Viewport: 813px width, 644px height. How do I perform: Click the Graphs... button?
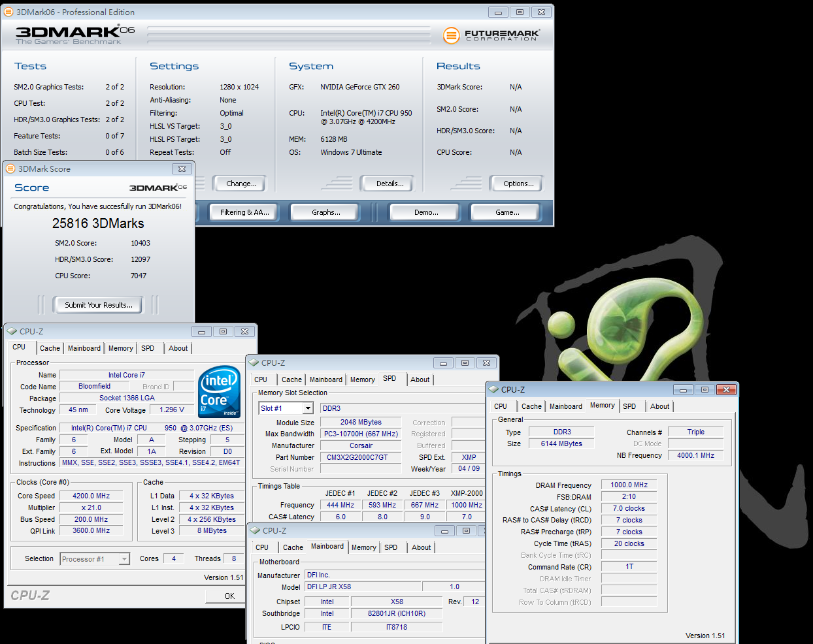[x=325, y=212]
